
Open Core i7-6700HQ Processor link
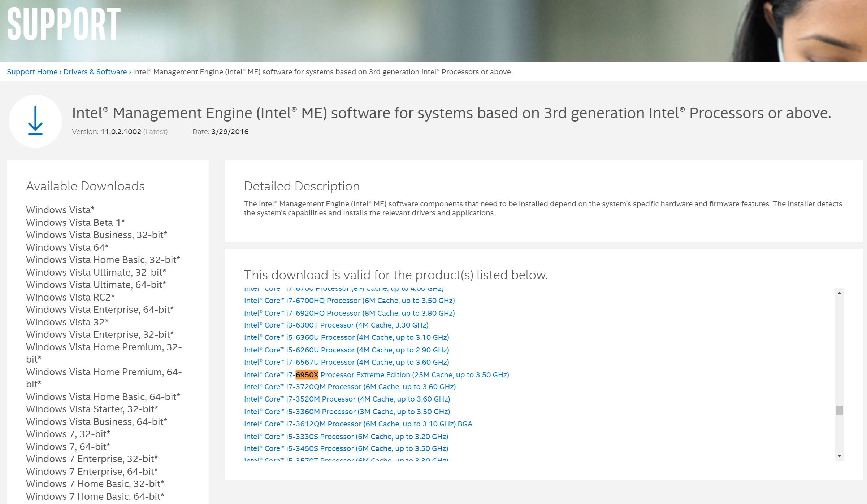349,301
